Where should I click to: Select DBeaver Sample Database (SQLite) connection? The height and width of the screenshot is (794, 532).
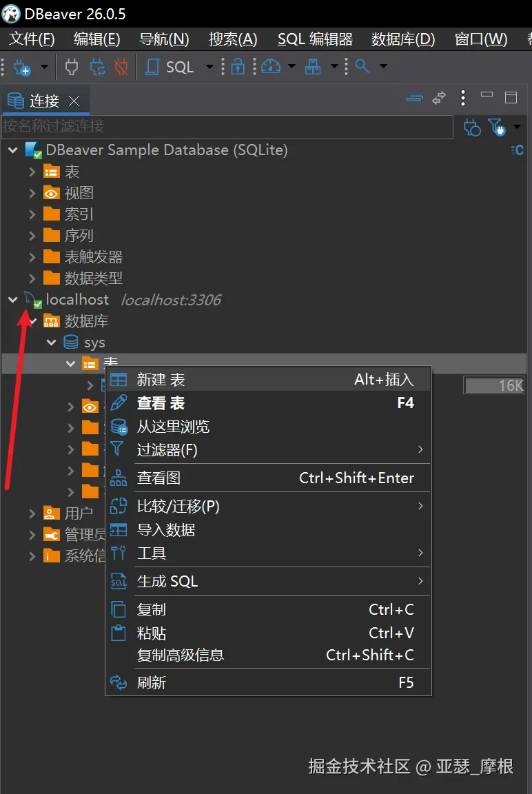(x=167, y=150)
